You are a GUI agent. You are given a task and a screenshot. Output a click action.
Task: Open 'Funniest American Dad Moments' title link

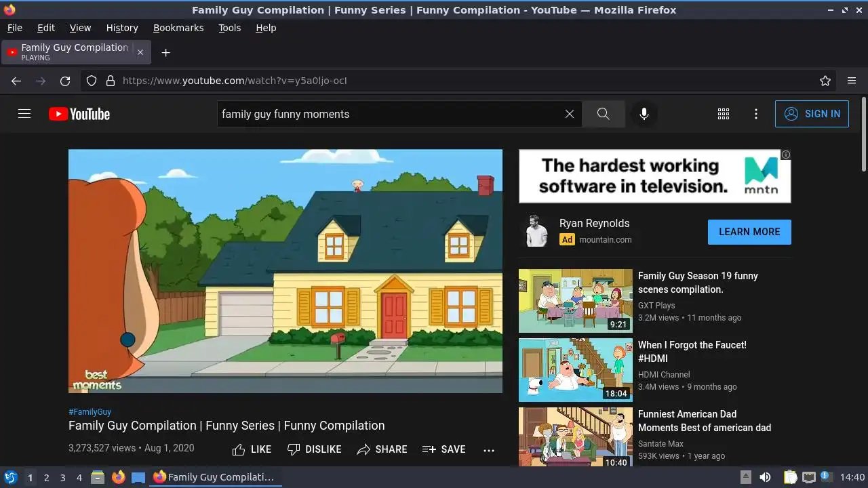point(705,421)
